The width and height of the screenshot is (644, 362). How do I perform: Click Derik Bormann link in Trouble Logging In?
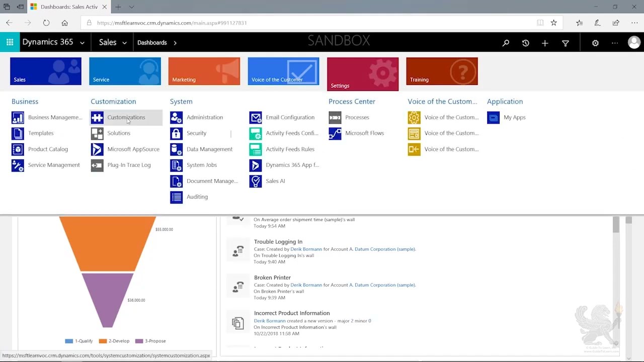click(x=306, y=249)
